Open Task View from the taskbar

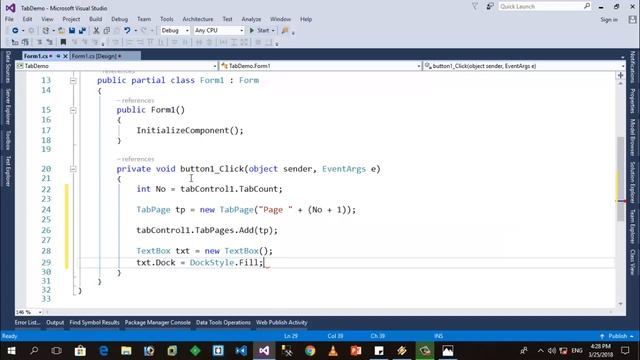click(57, 351)
